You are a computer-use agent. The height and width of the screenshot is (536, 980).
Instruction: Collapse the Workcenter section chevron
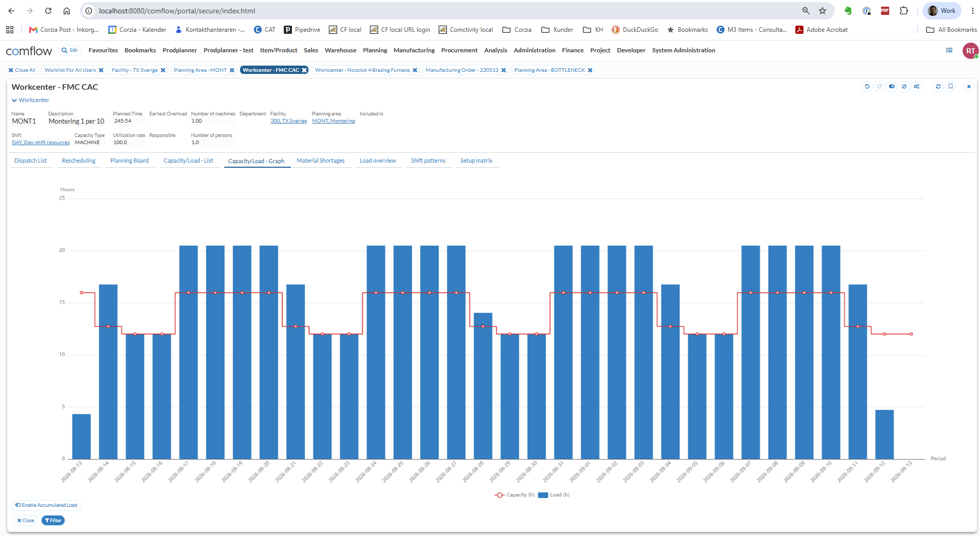(14, 101)
